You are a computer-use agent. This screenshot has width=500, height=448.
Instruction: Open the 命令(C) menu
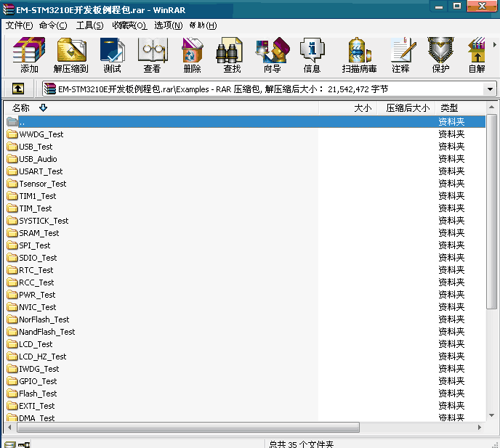(53, 25)
